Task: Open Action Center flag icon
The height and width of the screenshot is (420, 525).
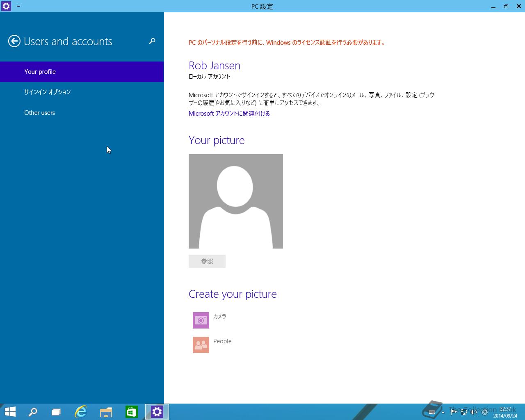Action: [453, 412]
